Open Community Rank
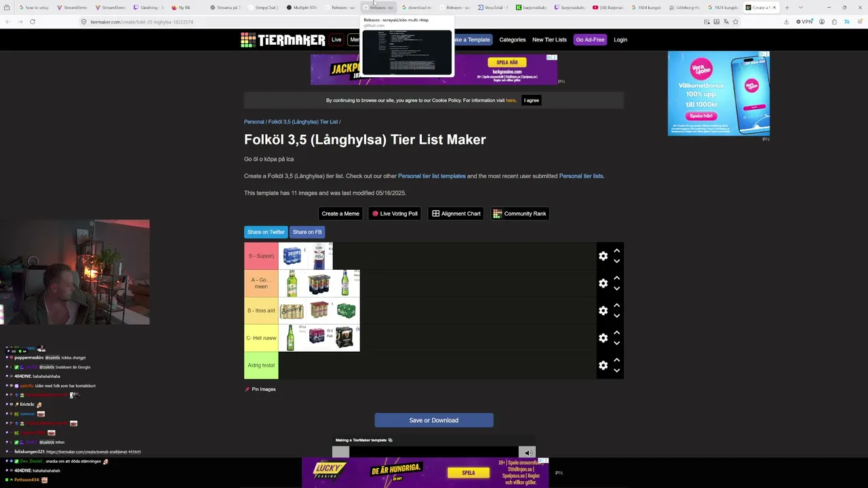 click(x=519, y=213)
